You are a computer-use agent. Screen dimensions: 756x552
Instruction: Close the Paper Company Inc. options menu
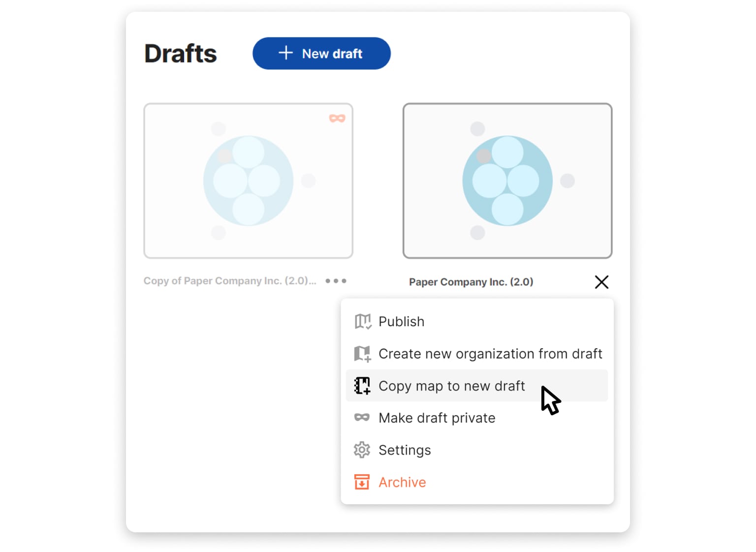pyautogui.click(x=601, y=282)
